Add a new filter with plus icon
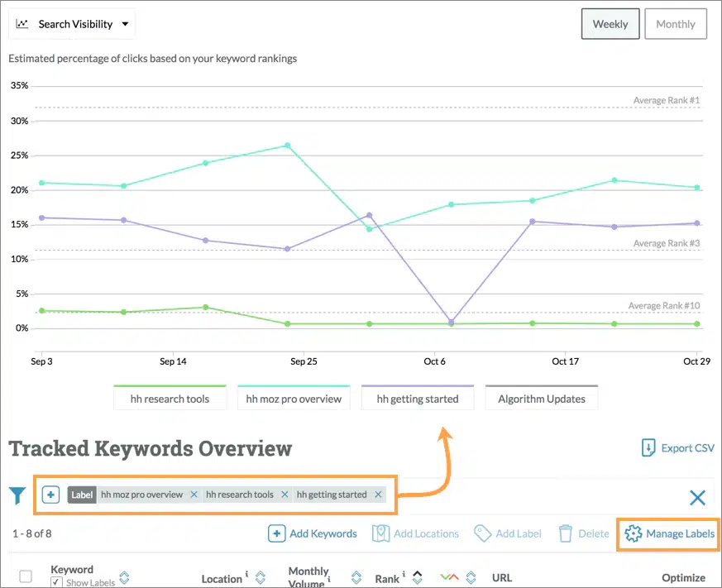722x588 pixels. coord(50,495)
